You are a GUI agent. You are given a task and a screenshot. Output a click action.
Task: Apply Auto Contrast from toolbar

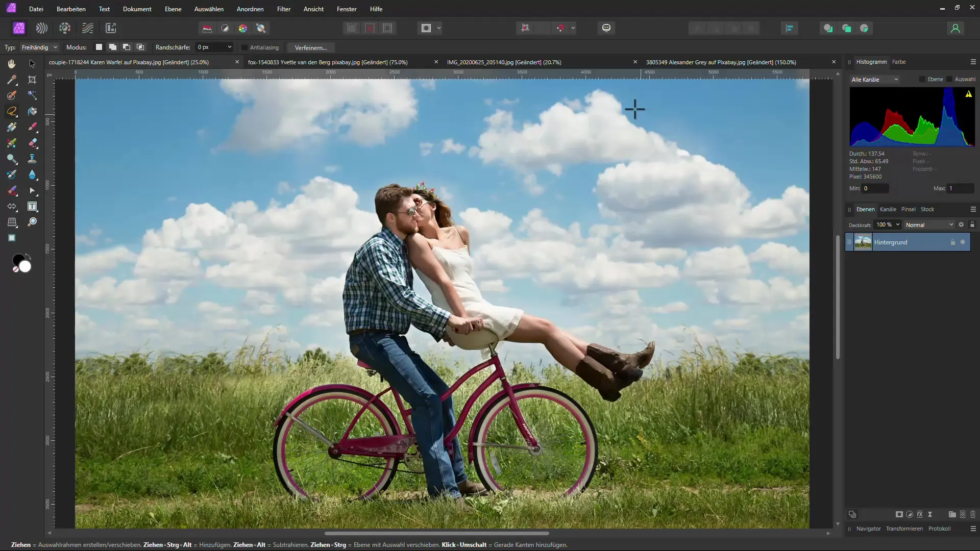(225, 28)
